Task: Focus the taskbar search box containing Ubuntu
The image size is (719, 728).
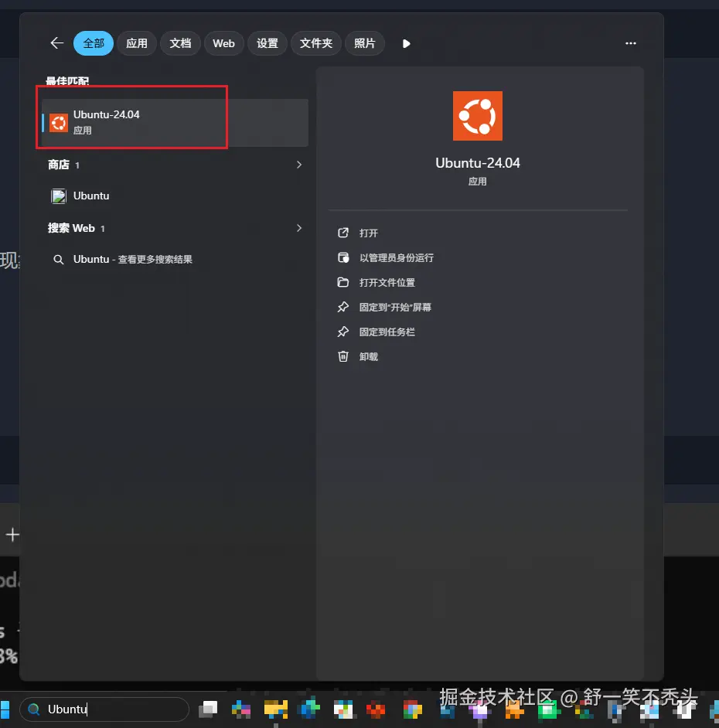Action: tap(104, 709)
